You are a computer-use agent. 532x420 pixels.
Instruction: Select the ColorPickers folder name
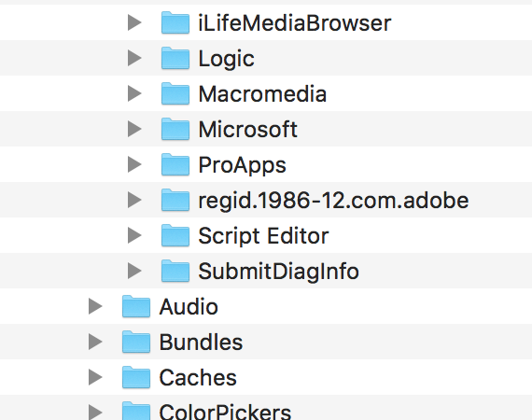point(225,412)
